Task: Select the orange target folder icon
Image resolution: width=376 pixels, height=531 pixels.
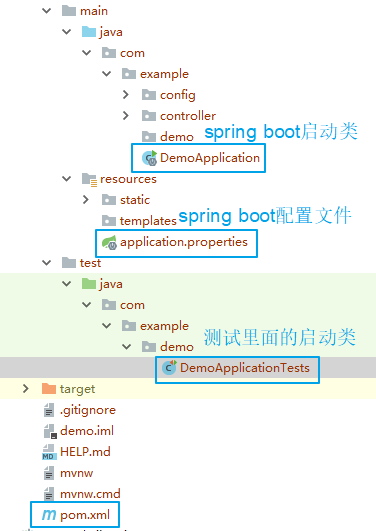Action: (x=49, y=389)
